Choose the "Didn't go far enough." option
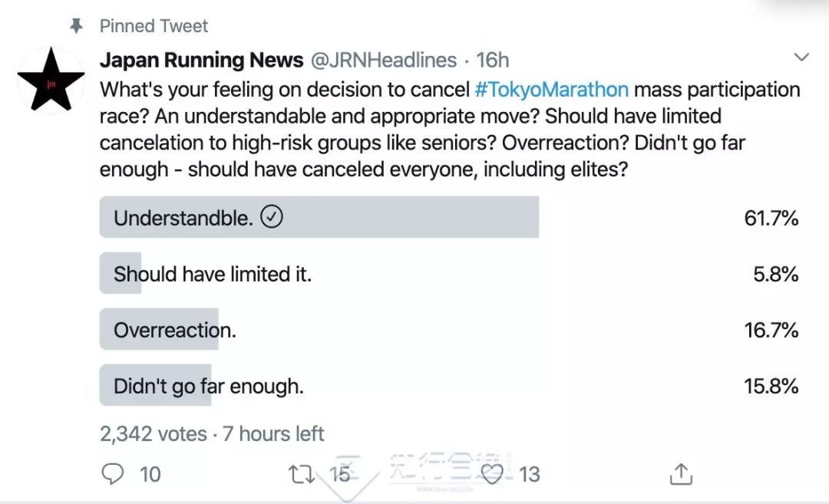The height and width of the screenshot is (504, 829). click(x=208, y=387)
